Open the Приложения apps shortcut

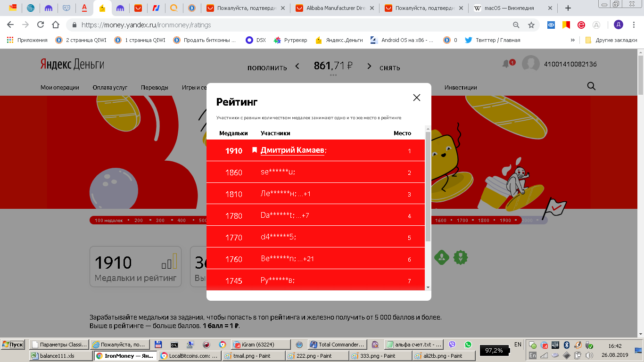coord(27,40)
